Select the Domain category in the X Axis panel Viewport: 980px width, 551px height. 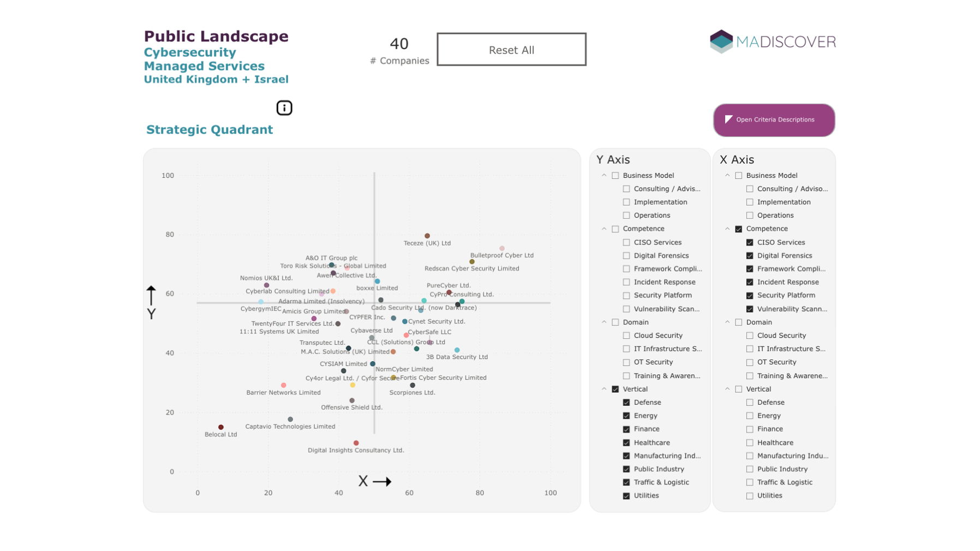pyautogui.click(x=739, y=322)
